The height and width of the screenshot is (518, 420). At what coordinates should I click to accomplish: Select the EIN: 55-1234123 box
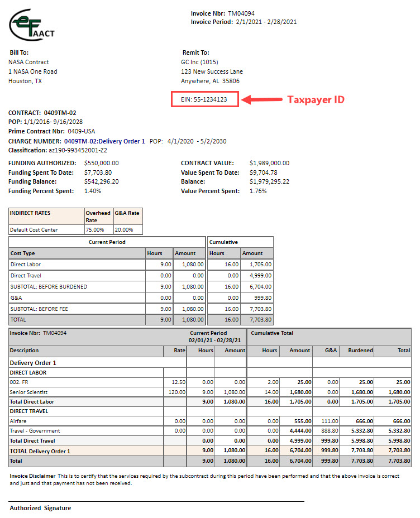pos(206,99)
